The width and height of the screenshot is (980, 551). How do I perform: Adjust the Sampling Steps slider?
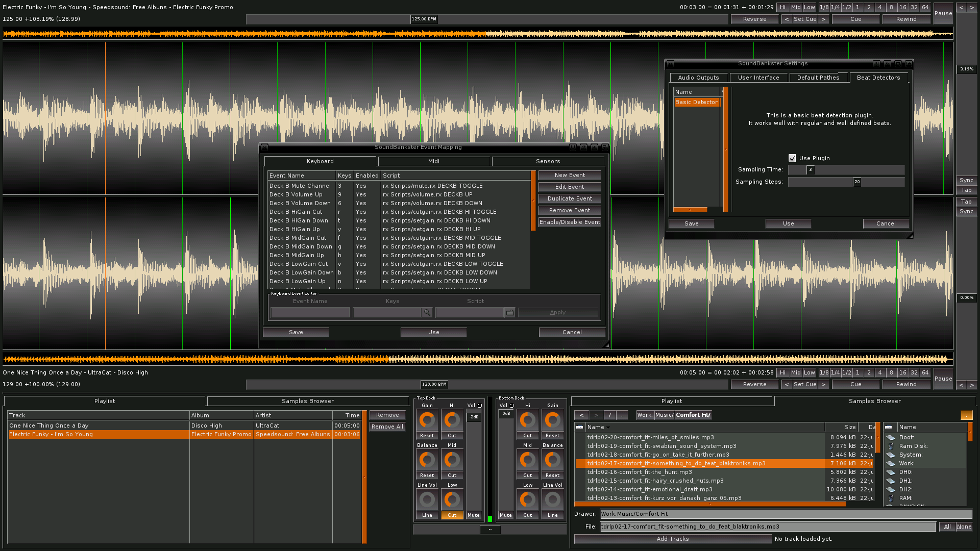(856, 182)
